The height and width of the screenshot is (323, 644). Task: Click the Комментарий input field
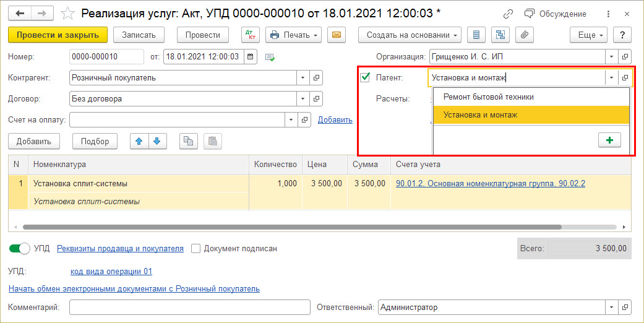click(190, 308)
